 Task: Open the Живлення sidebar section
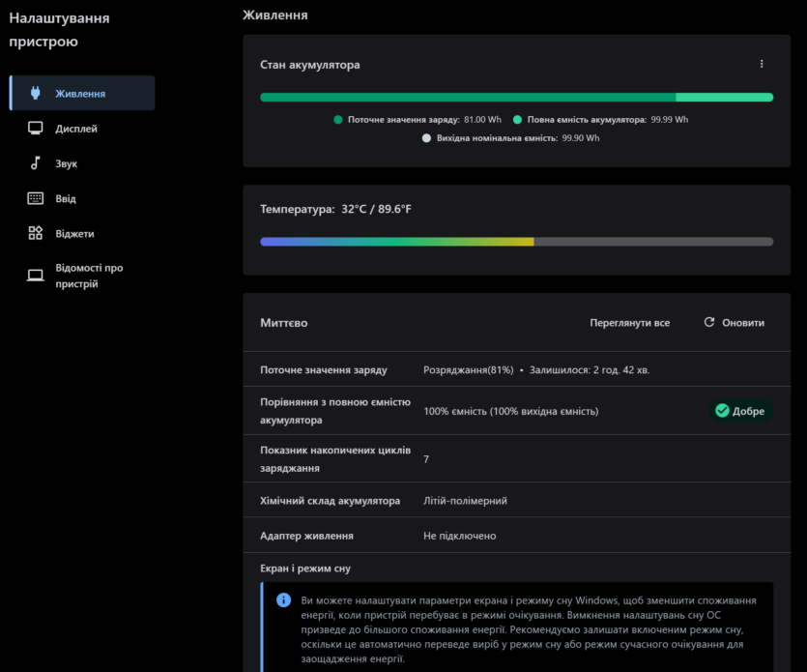[83, 93]
